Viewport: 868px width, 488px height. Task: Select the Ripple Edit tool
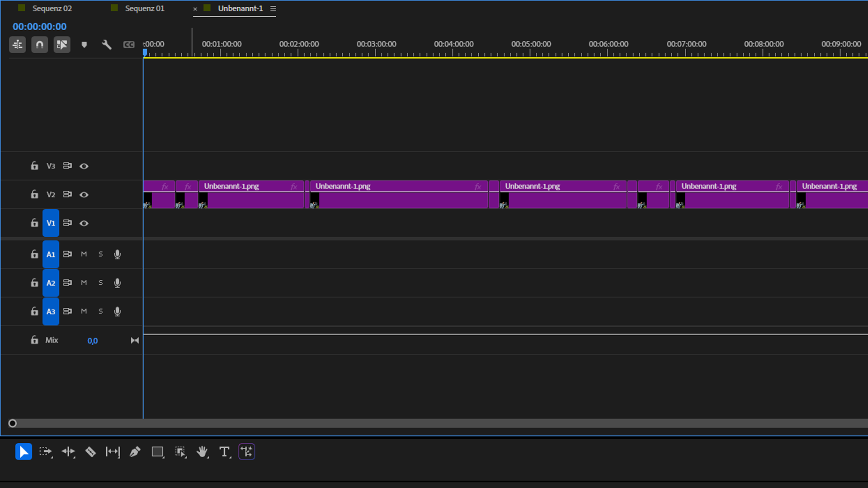(68, 452)
